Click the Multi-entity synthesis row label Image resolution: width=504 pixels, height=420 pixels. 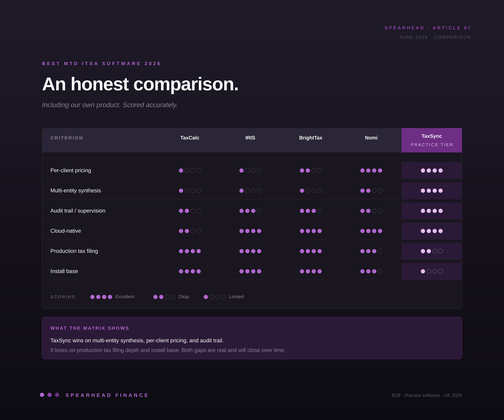tap(76, 190)
